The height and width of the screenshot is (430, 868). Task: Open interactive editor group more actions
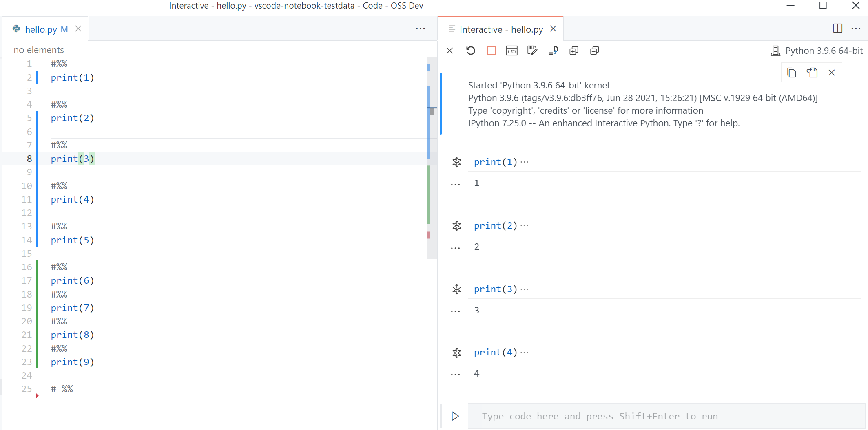click(x=856, y=29)
